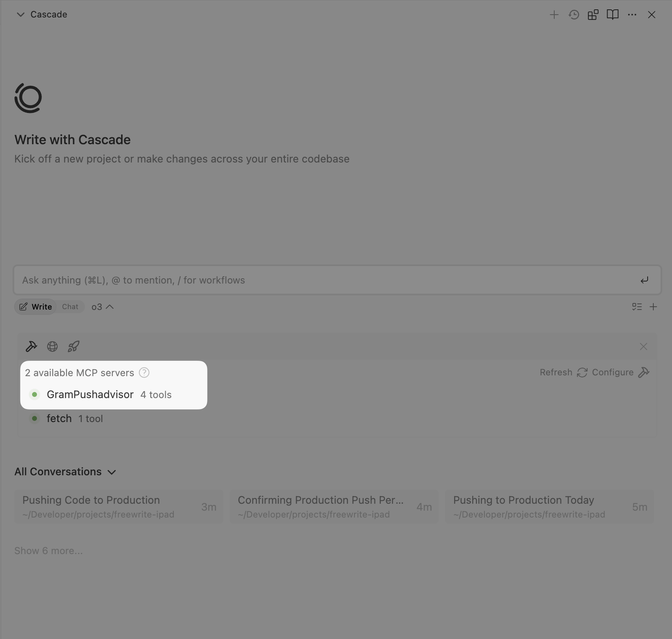The height and width of the screenshot is (639, 672).
Task: Close the Cascade panel
Action: click(652, 15)
